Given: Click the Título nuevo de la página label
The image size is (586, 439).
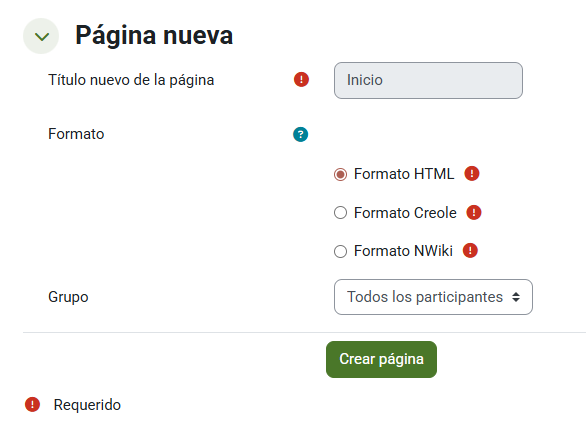Looking at the screenshot, I should 131,80.
